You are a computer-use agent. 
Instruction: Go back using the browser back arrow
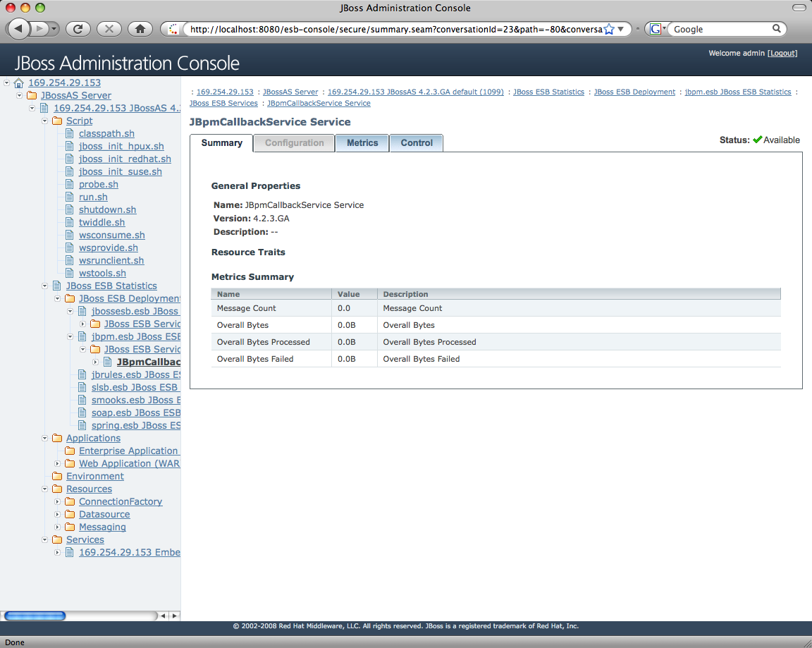click(19, 28)
